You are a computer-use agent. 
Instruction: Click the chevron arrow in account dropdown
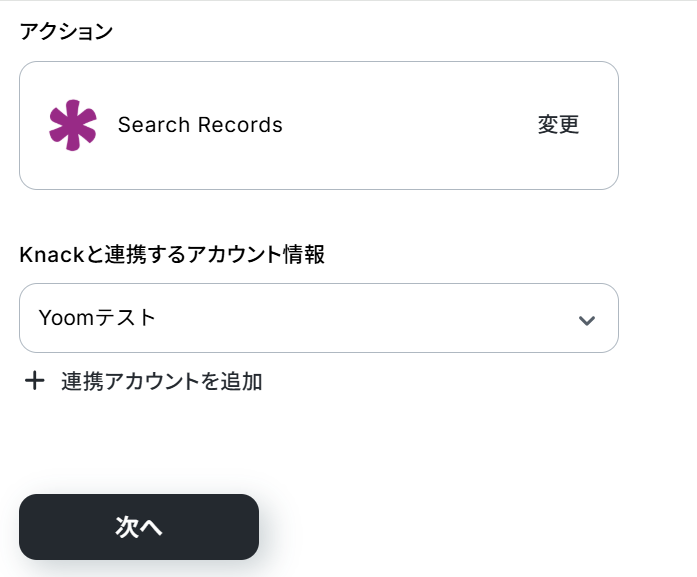coord(587,320)
